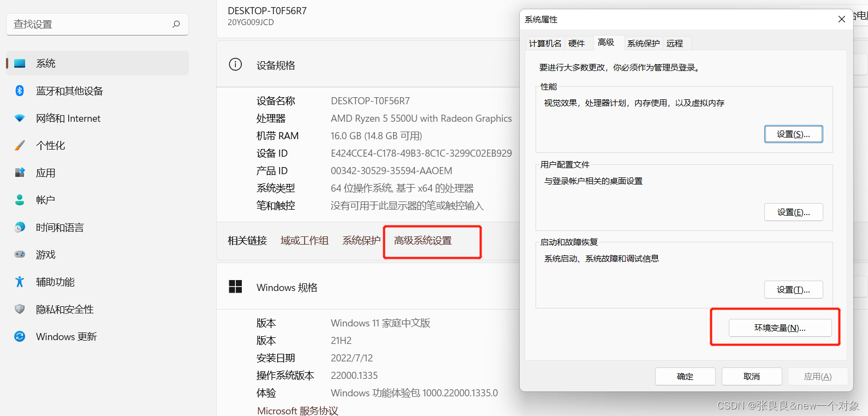
Task: Click the Windows logo icon by Windows 规格
Action: [x=235, y=287]
